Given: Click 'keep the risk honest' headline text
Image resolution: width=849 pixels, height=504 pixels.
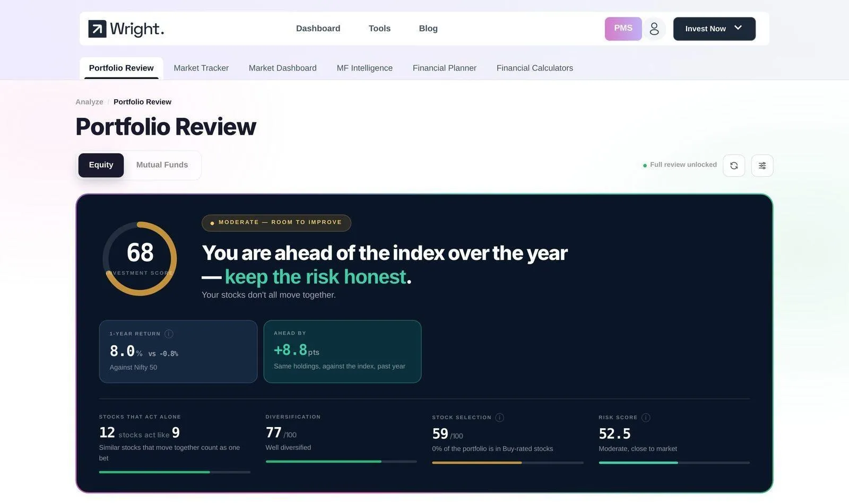Looking at the screenshot, I should click(x=316, y=277).
